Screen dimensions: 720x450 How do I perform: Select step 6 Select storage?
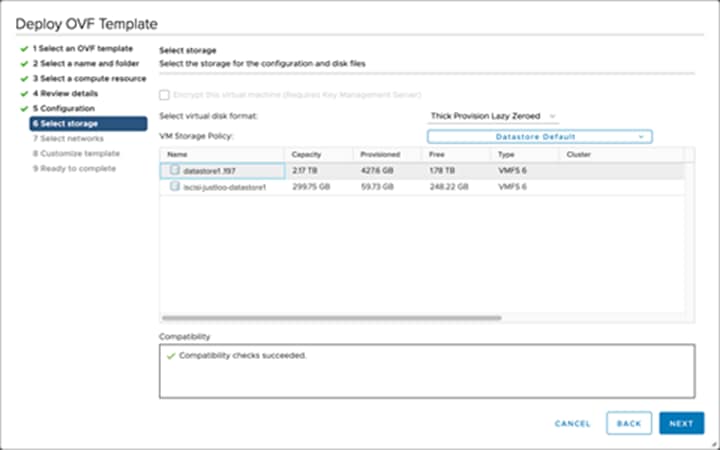(88, 124)
